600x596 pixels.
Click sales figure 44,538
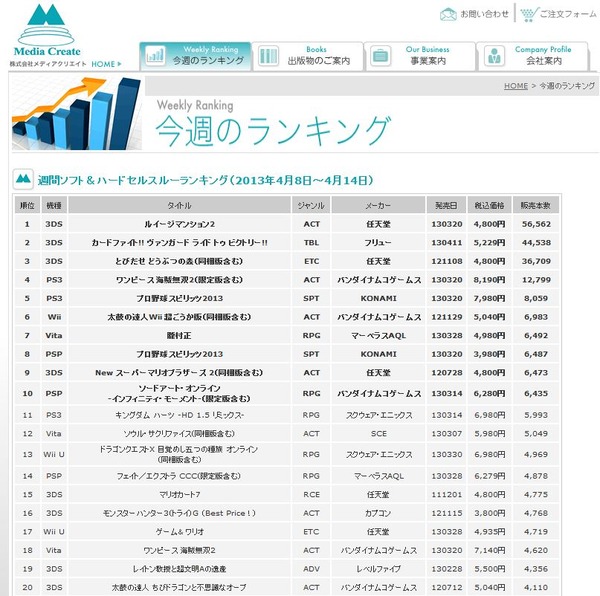click(x=536, y=243)
